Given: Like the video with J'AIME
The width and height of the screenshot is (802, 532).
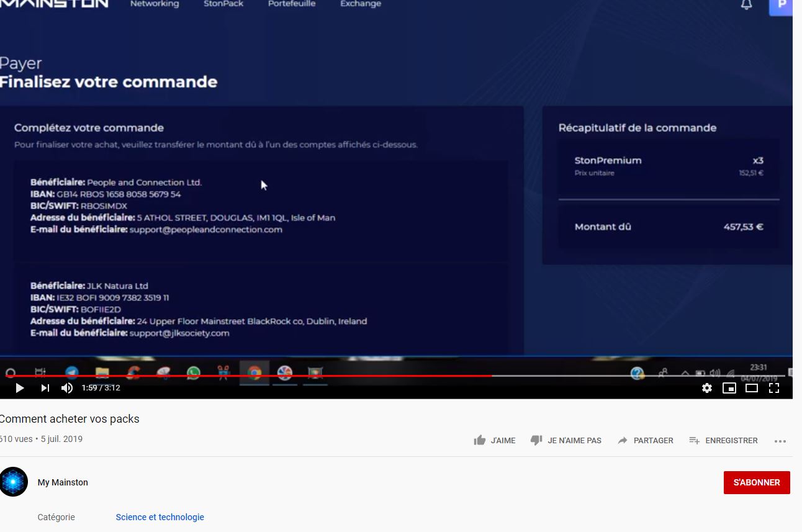Looking at the screenshot, I should [495, 440].
